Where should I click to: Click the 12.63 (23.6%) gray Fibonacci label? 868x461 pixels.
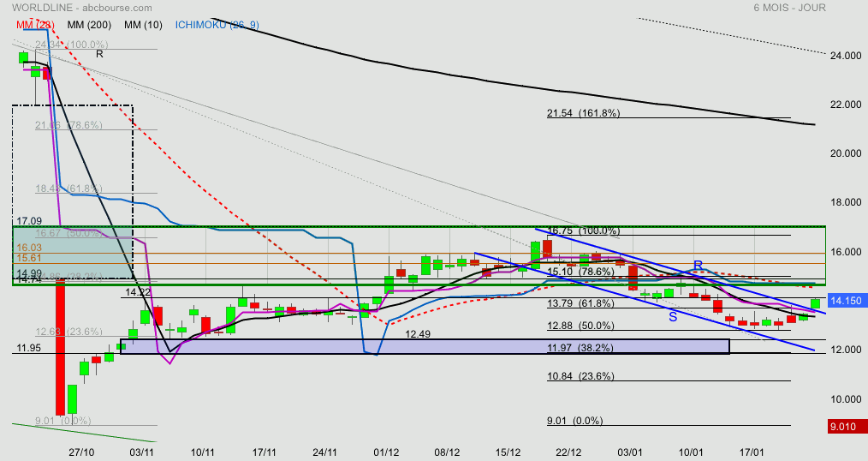(68, 332)
